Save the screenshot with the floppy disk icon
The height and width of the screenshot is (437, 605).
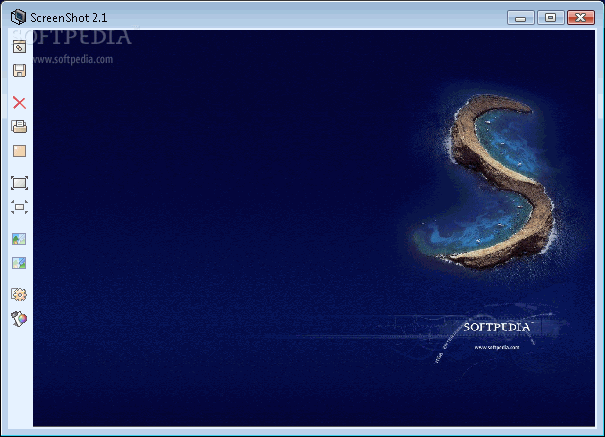[19, 71]
